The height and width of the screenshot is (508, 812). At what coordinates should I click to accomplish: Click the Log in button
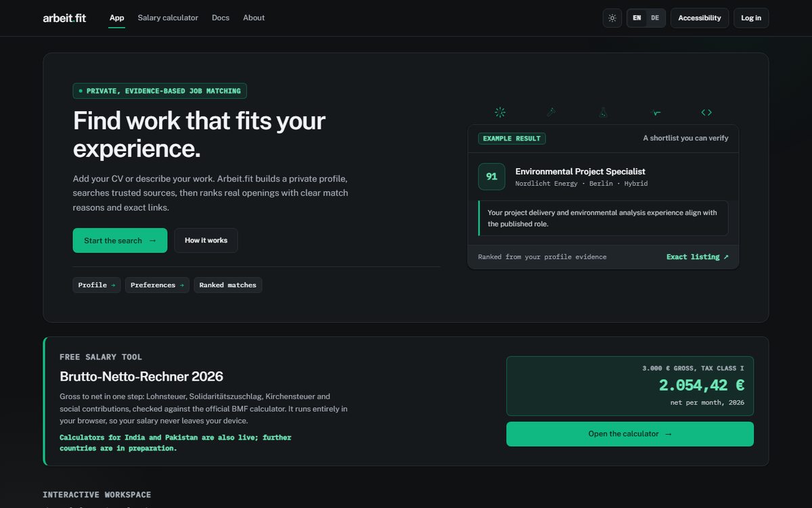[751, 18]
